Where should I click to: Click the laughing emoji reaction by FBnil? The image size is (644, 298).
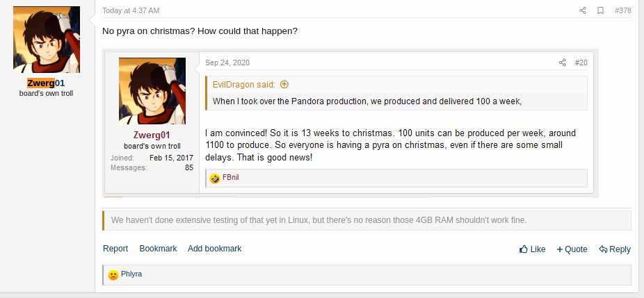pos(215,179)
